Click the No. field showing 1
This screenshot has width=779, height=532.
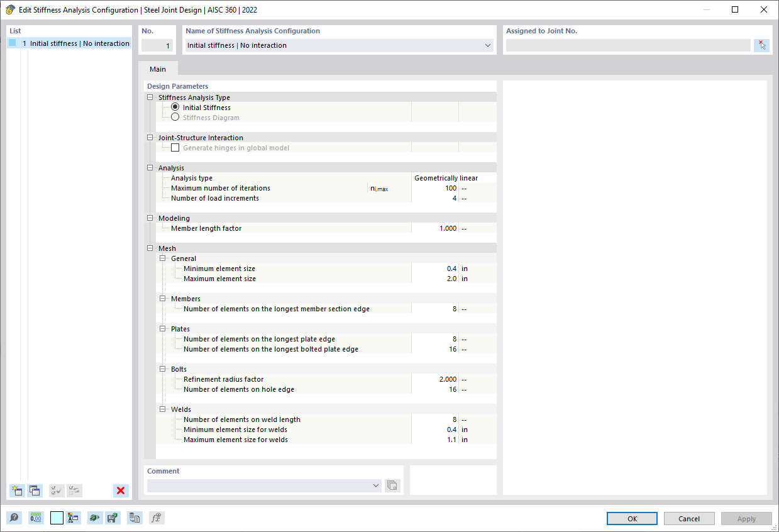click(x=157, y=45)
